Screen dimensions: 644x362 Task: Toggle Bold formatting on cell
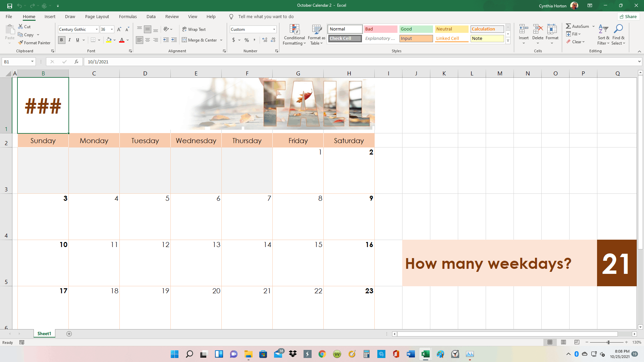pos(62,40)
